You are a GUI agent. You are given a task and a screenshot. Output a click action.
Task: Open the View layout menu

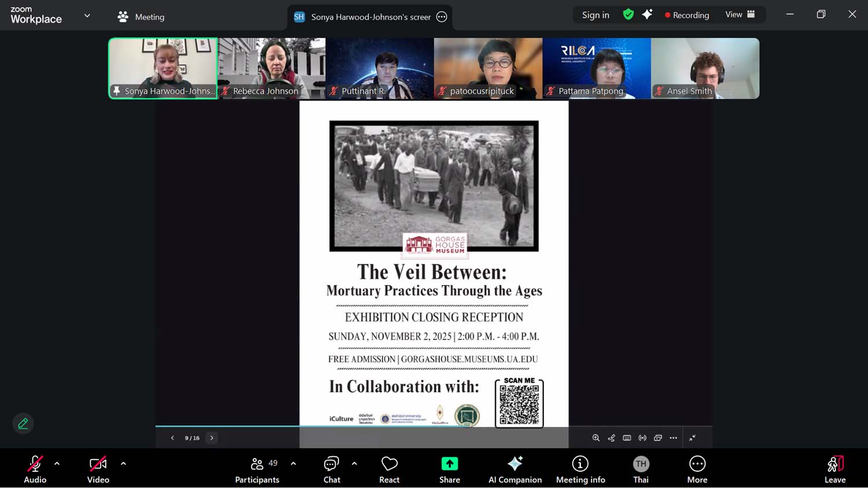740,15
